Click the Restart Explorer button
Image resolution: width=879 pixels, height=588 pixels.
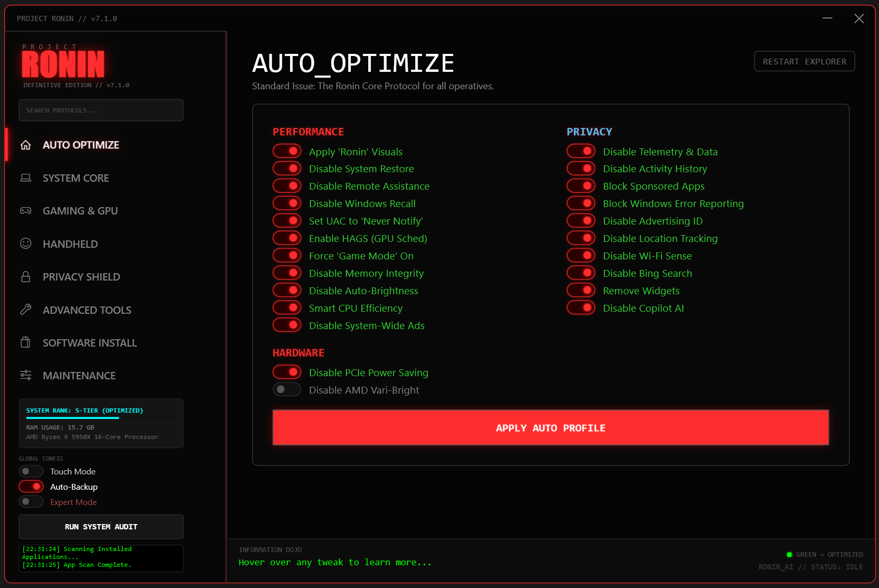pyautogui.click(x=804, y=61)
